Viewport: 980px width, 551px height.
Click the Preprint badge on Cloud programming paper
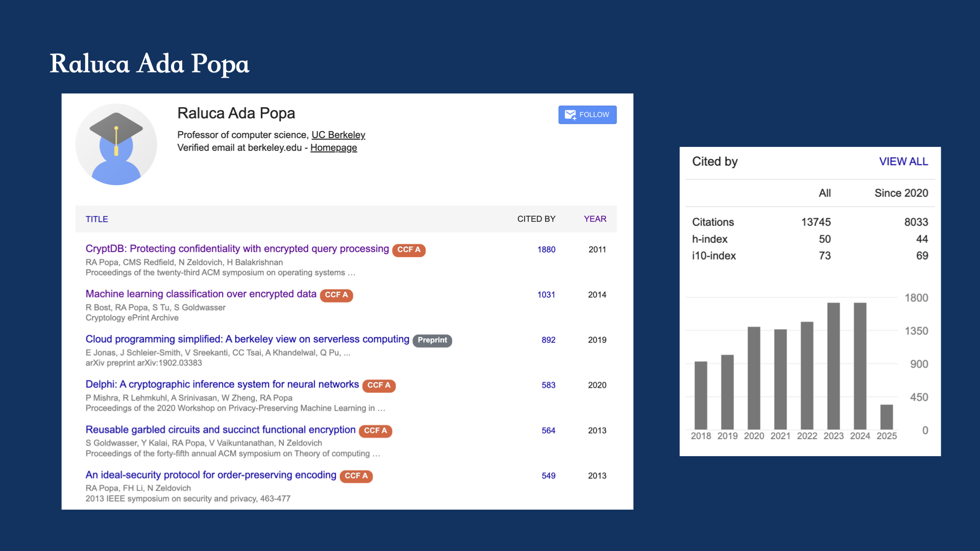click(x=432, y=340)
